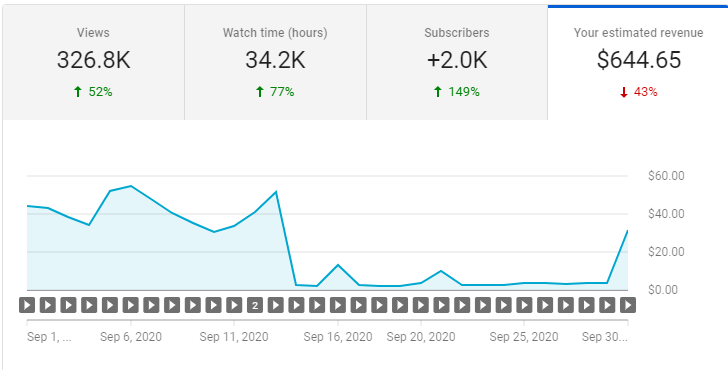
Task: Select the Subscribers metric tab
Action: [x=457, y=62]
